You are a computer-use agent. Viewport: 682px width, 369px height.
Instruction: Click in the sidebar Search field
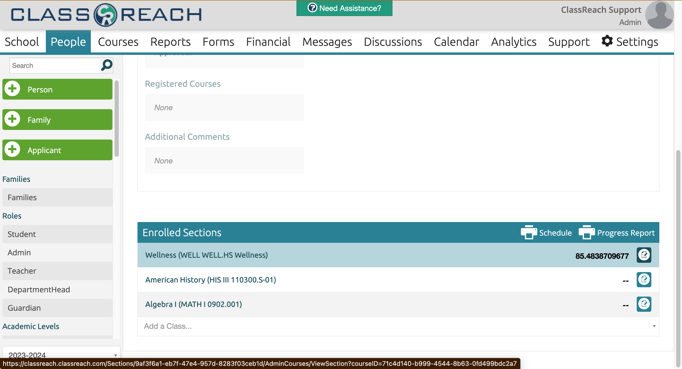(x=55, y=66)
